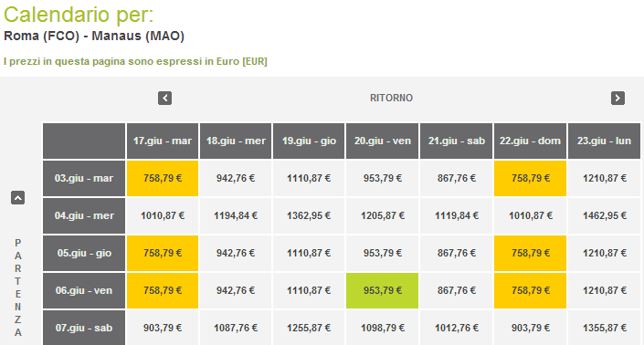Show later return dates with right arrow

pos(618,98)
